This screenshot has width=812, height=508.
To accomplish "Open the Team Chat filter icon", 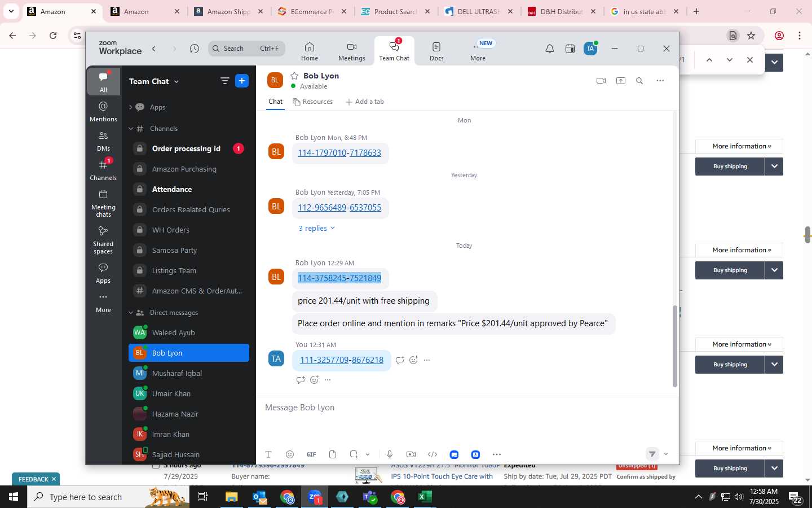I will [225, 81].
